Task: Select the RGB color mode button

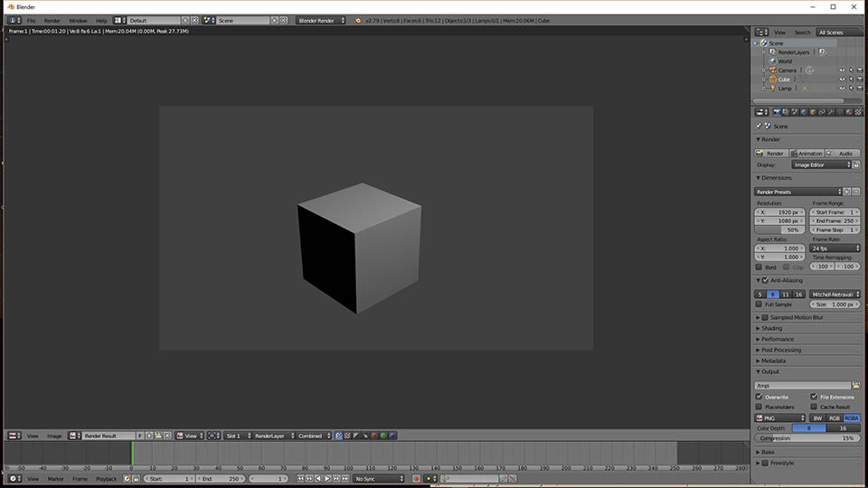Action: coord(835,418)
